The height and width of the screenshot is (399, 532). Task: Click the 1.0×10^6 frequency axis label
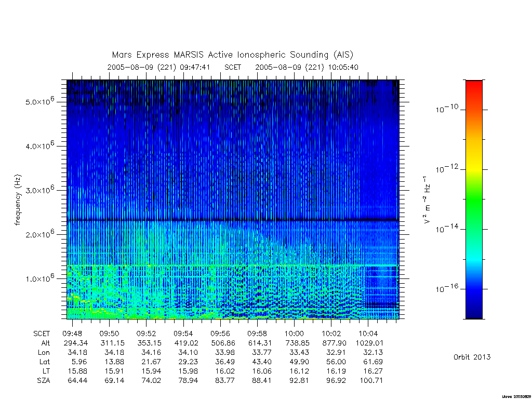click(39, 278)
